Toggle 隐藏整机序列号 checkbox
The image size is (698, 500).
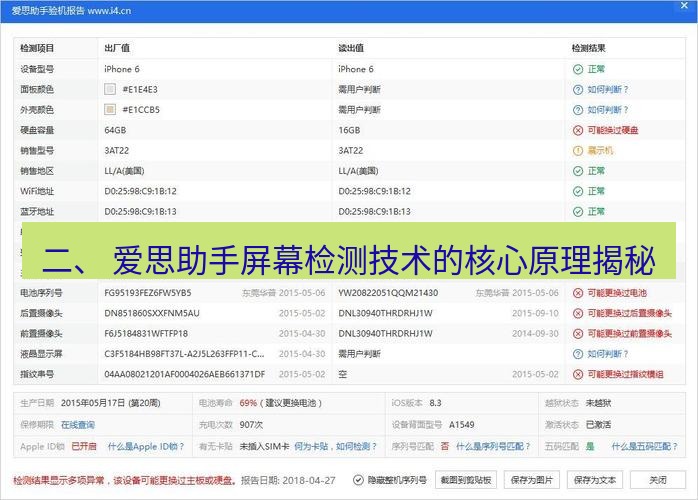pos(358,480)
